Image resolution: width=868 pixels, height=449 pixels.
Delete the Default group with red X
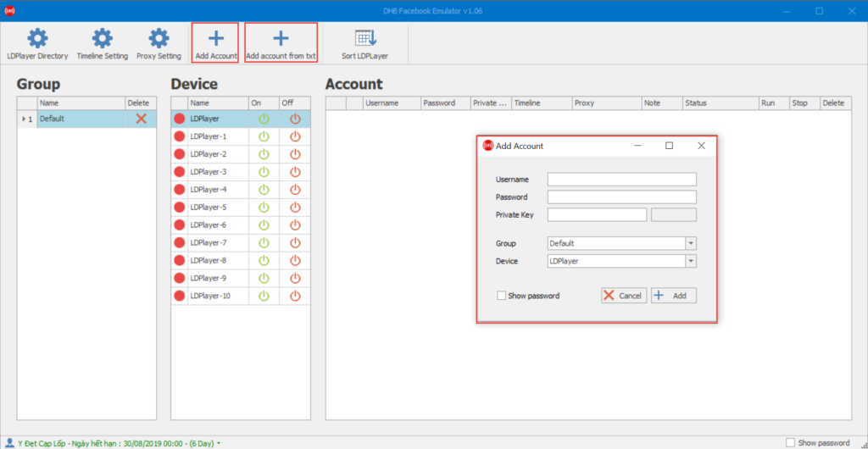click(x=142, y=119)
